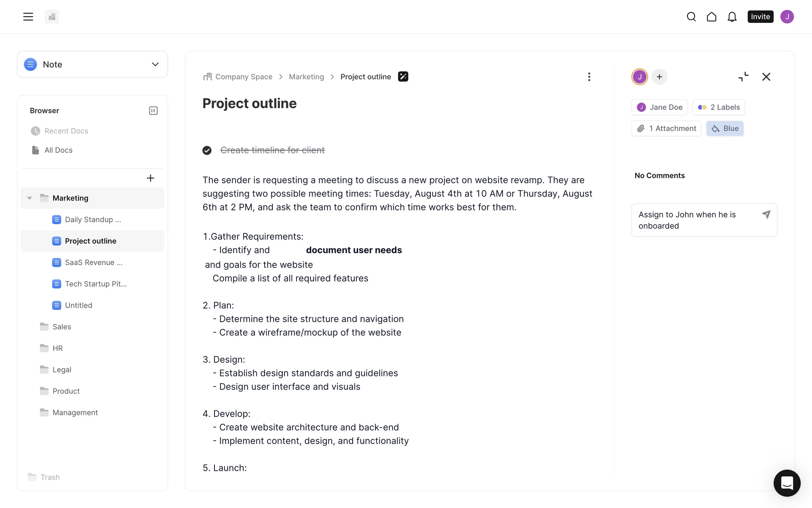Open notifications bell

coord(732,17)
